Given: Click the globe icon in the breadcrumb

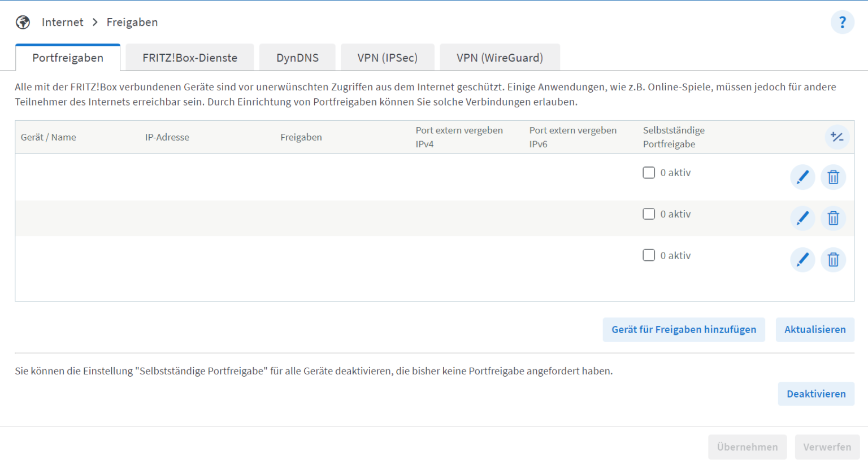Looking at the screenshot, I should pos(23,22).
